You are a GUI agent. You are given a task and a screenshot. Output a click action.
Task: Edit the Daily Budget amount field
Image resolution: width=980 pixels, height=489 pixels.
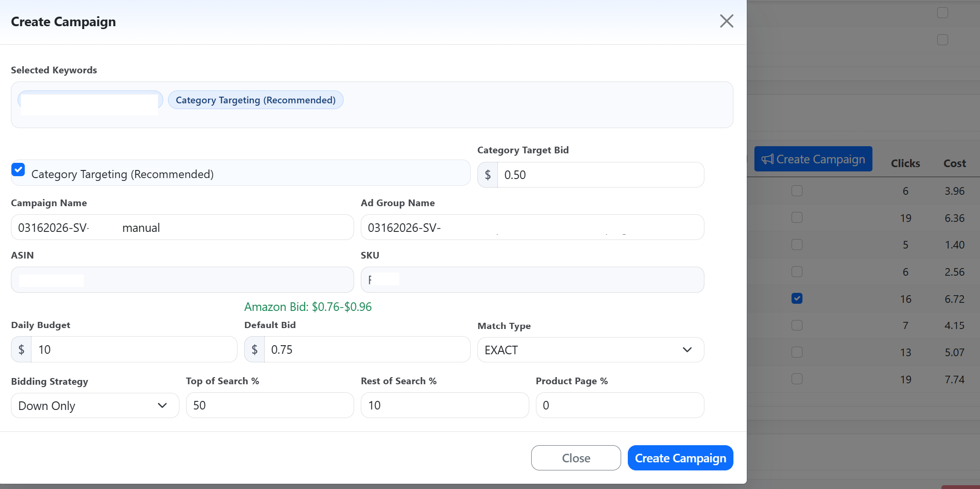(134, 350)
